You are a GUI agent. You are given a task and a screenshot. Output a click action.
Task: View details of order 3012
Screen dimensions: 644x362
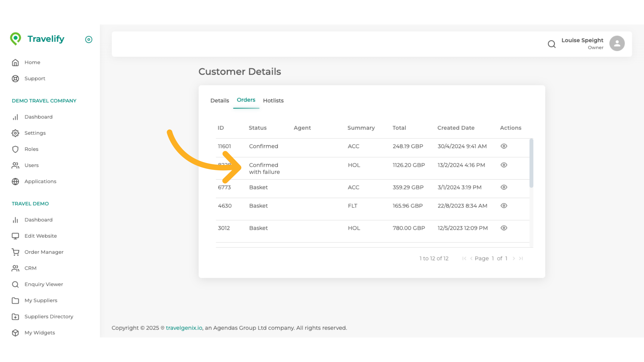click(x=504, y=228)
